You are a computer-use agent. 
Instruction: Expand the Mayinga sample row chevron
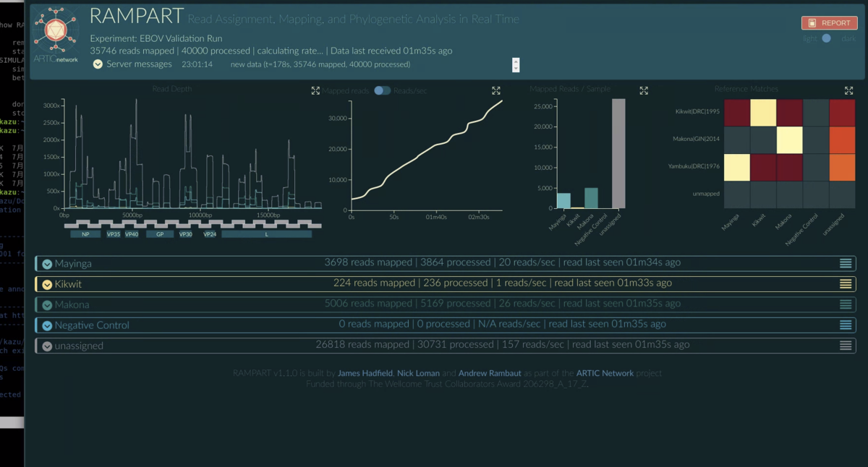(x=47, y=264)
